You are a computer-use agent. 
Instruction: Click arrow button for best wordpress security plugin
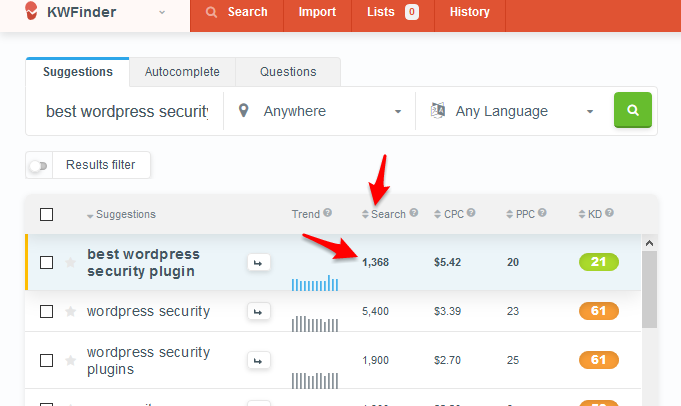point(258,263)
